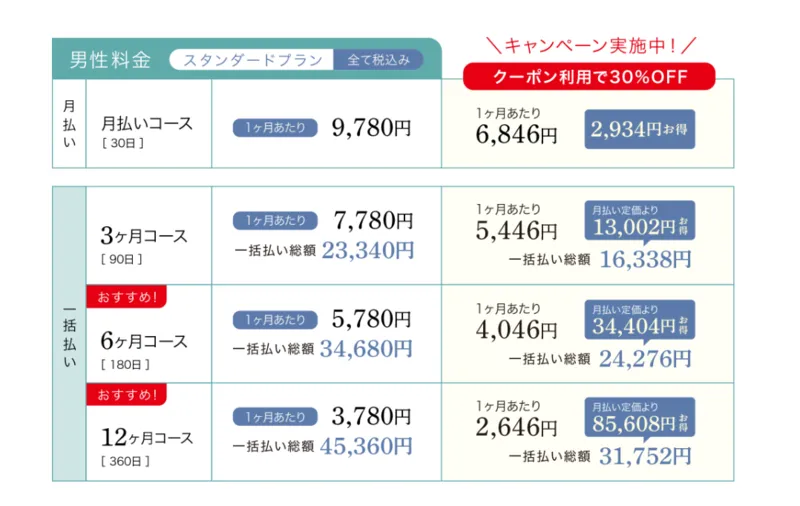Select the 12ヶ月コース 360日 label

[147, 446]
